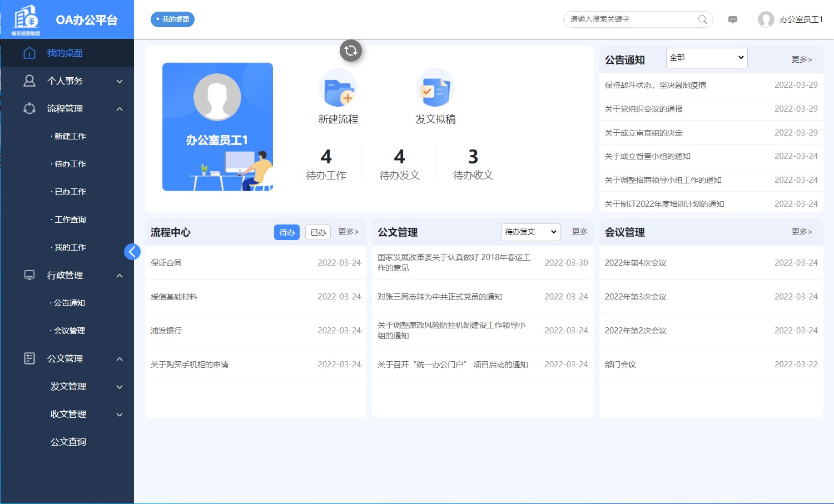Click the 公文管理 document icon in sidebar

pos(29,358)
